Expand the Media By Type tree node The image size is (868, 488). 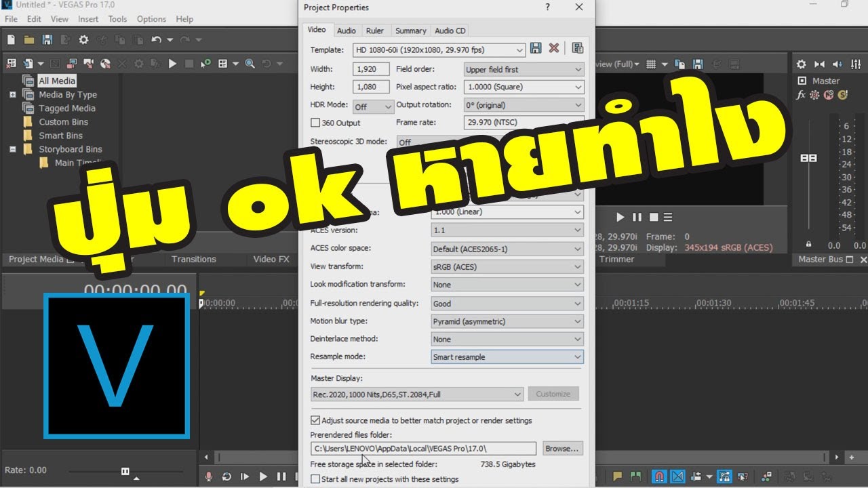pos(12,95)
